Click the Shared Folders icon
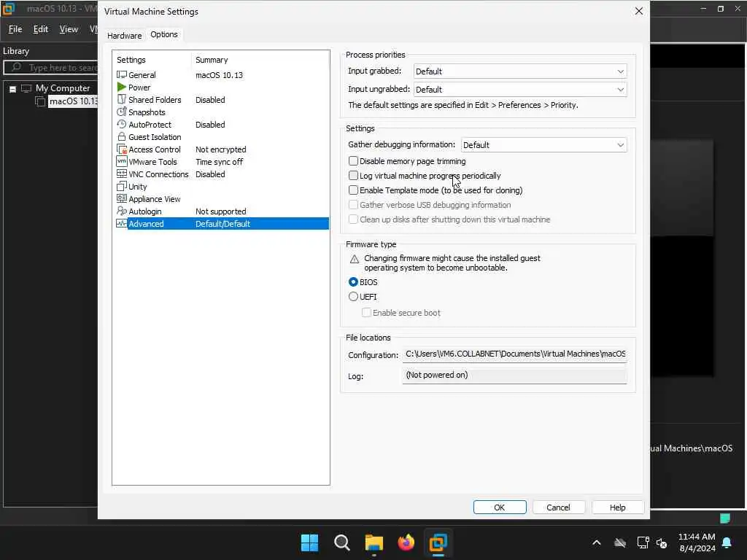 (122, 99)
